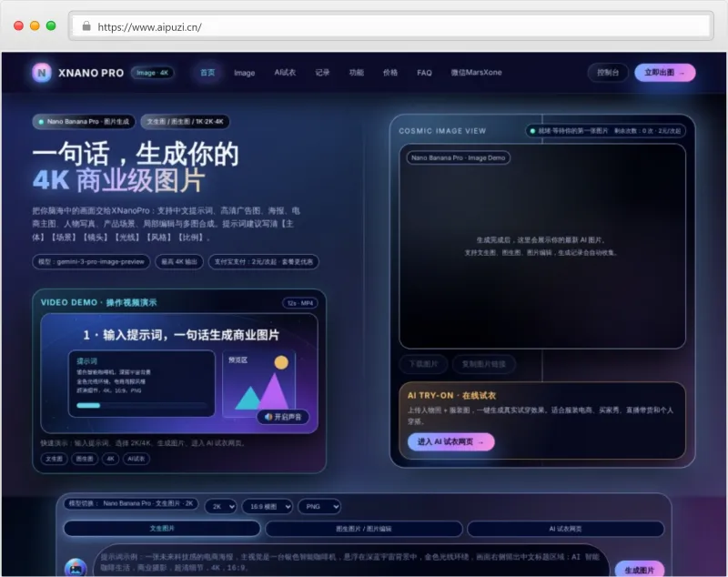Open FAQ in the navigation bar
The width and height of the screenshot is (728, 577).
[x=424, y=73]
